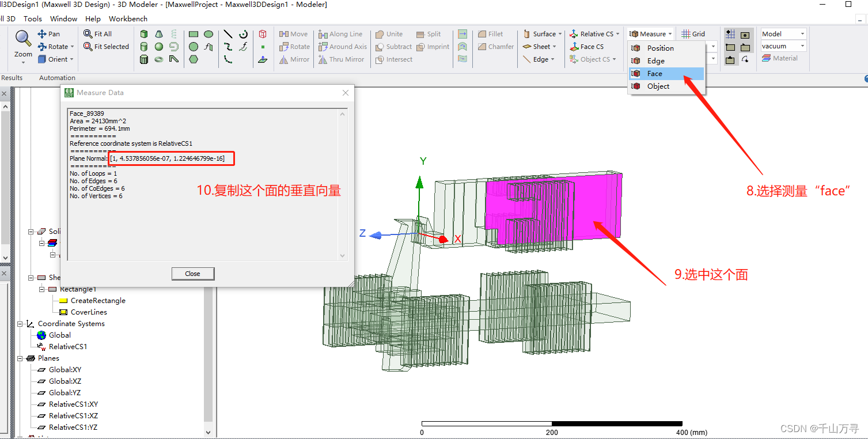Select Global:XY plane in the tree
Viewport: 868px width, 439px height.
[65, 370]
